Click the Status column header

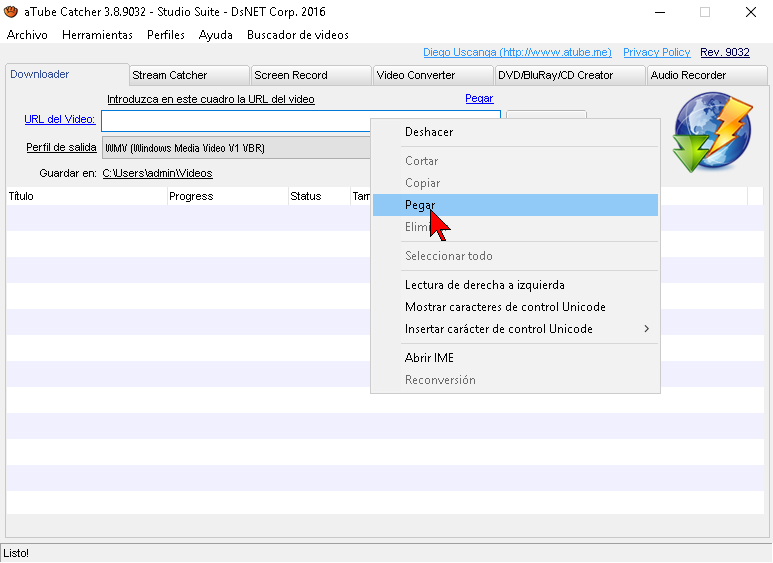pyautogui.click(x=319, y=196)
